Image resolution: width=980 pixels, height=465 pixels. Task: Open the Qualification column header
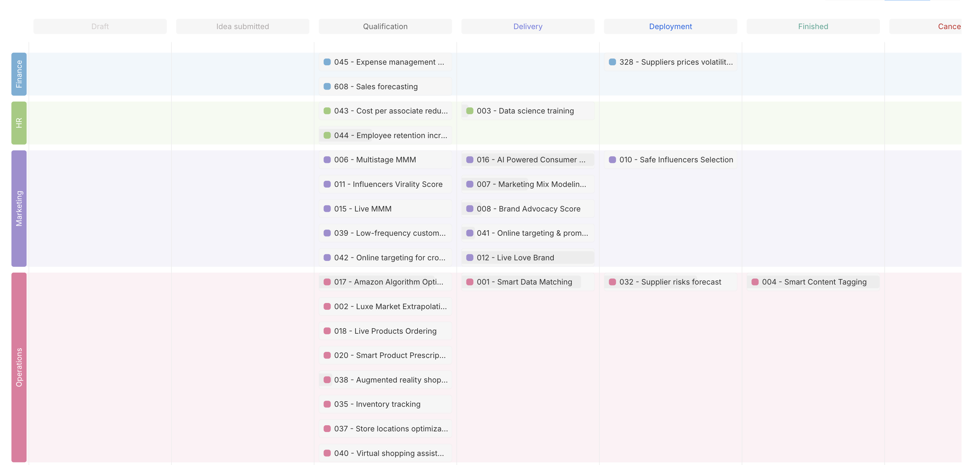[385, 26]
